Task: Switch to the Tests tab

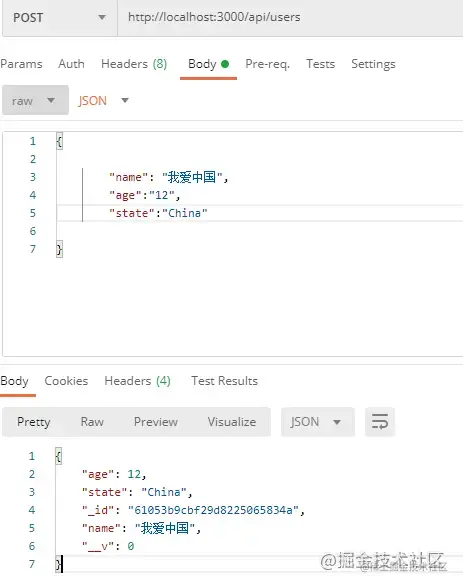Action: (320, 64)
